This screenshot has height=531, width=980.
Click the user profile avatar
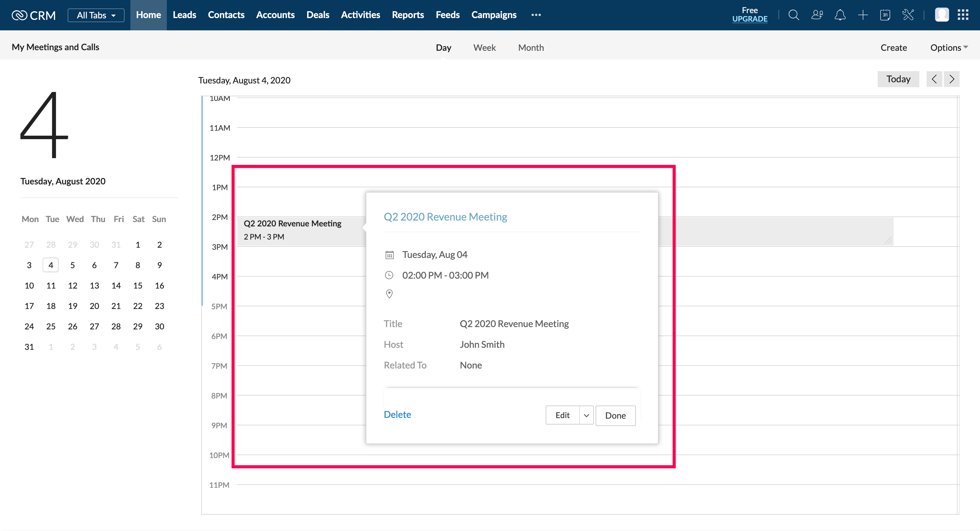point(942,15)
